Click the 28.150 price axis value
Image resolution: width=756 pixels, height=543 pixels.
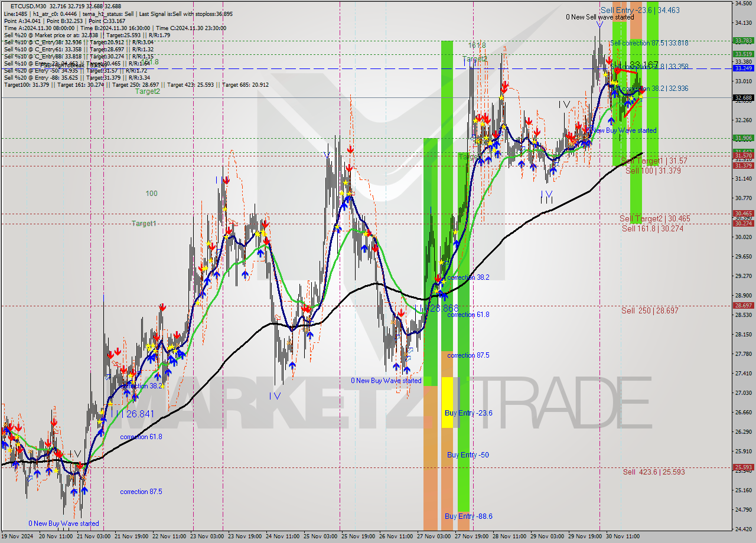743,334
